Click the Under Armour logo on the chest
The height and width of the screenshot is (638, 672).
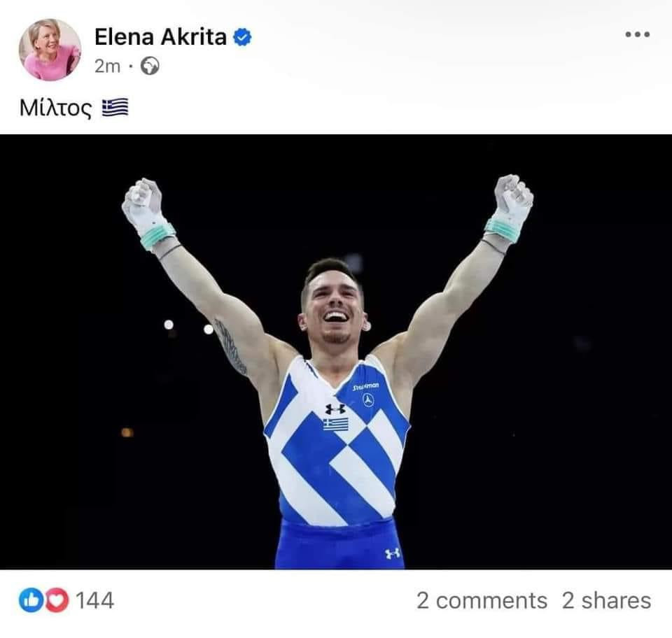point(335,409)
